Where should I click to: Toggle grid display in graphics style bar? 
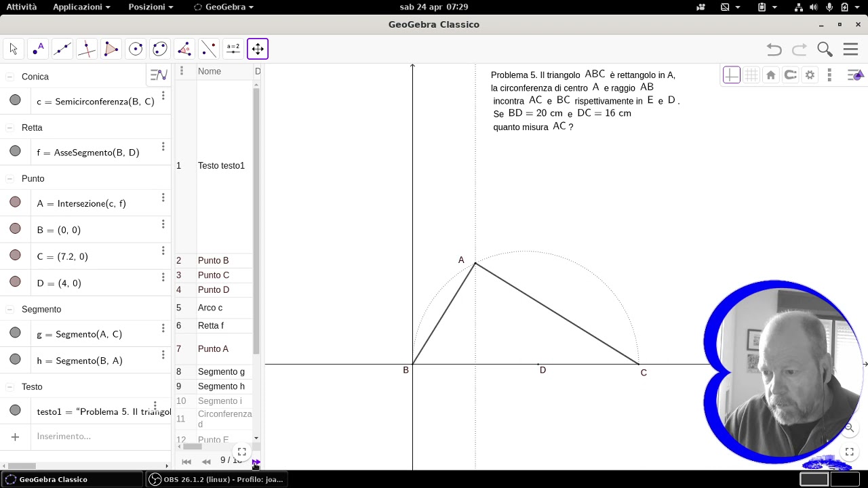pos(751,75)
